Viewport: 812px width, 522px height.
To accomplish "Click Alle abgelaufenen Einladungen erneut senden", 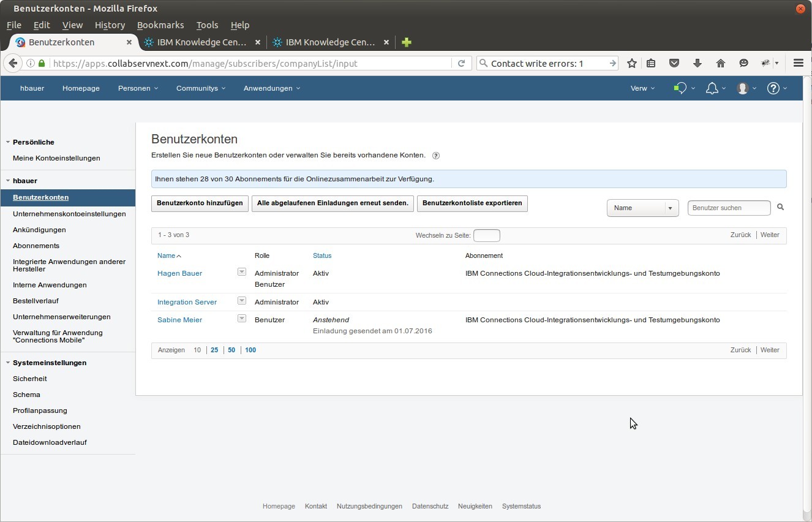I will (333, 203).
